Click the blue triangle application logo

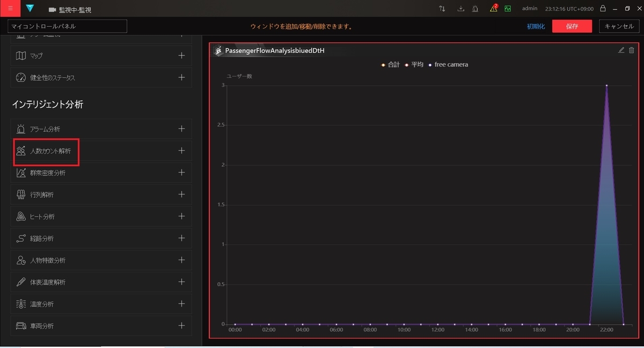coord(30,9)
